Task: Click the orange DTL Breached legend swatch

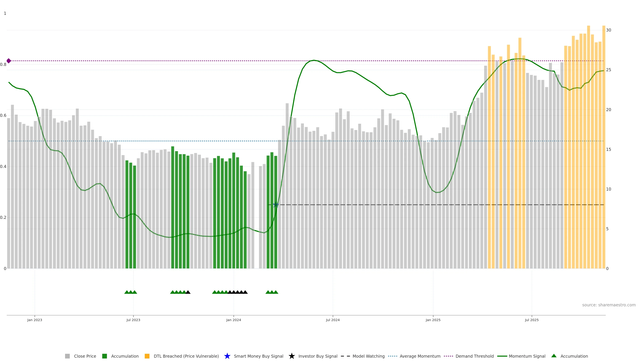Action: tap(147, 356)
